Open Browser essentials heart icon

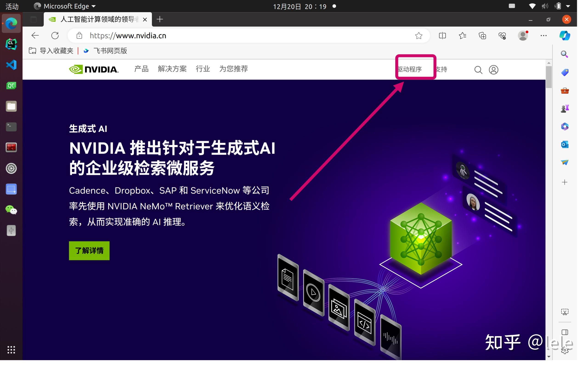(502, 36)
